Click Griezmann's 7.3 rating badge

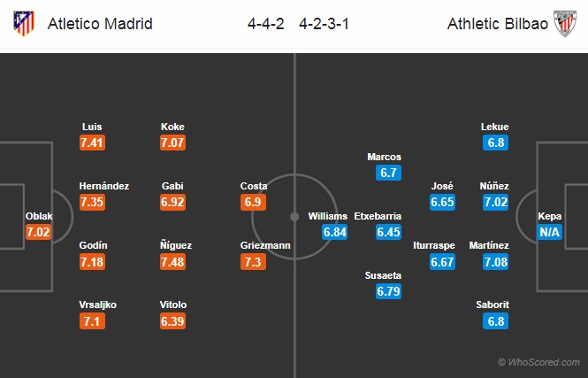click(253, 262)
